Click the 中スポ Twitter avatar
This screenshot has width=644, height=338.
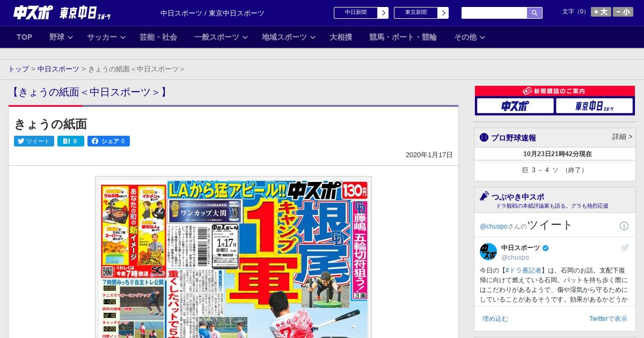(x=488, y=252)
